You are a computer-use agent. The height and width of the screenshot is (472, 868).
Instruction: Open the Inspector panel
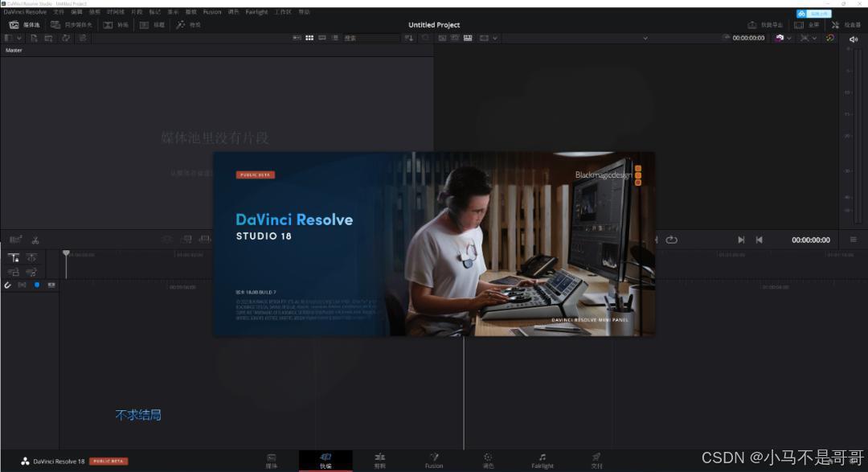click(845, 25)
